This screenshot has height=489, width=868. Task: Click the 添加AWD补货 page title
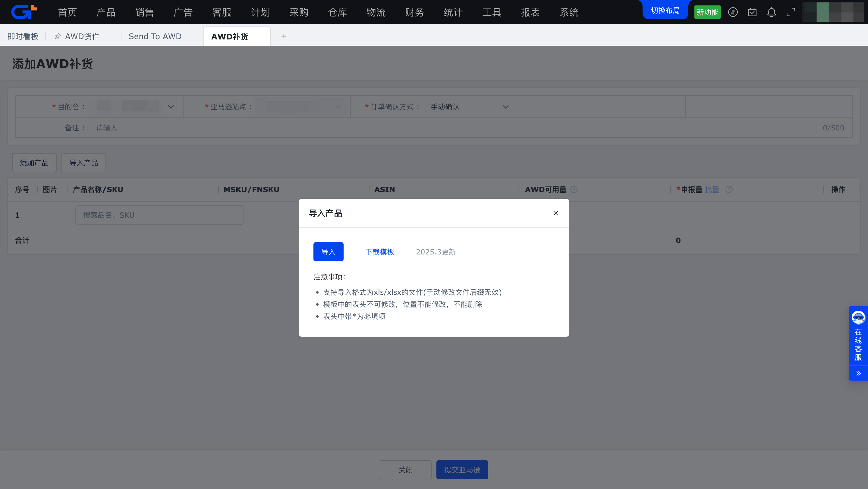[x=52, y=64]
